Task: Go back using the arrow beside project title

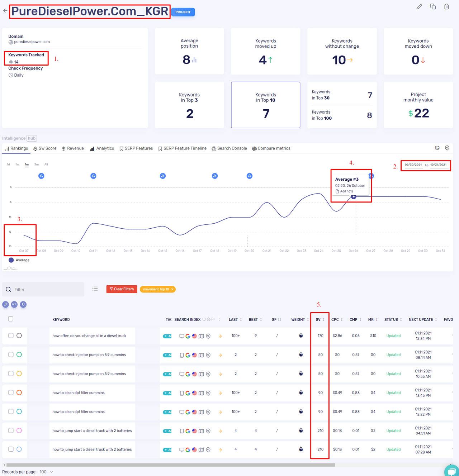Action: [x=5, y=11]
